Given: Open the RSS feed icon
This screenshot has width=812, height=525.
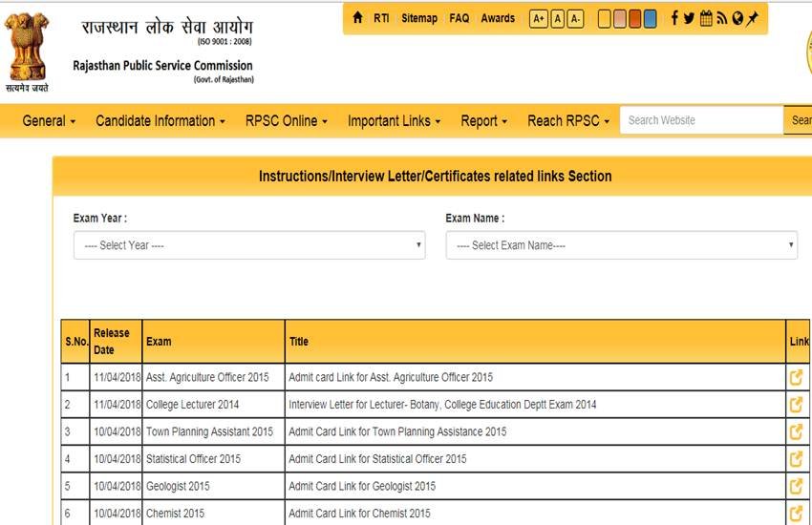Looking at the screenshot, I should coord(721,18).
